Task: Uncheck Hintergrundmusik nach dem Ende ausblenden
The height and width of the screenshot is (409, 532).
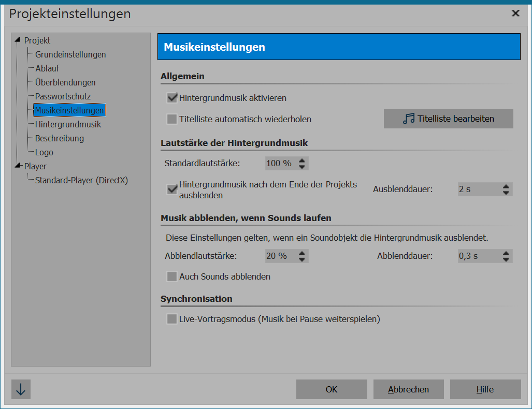Action: click(x=171, y=189)
